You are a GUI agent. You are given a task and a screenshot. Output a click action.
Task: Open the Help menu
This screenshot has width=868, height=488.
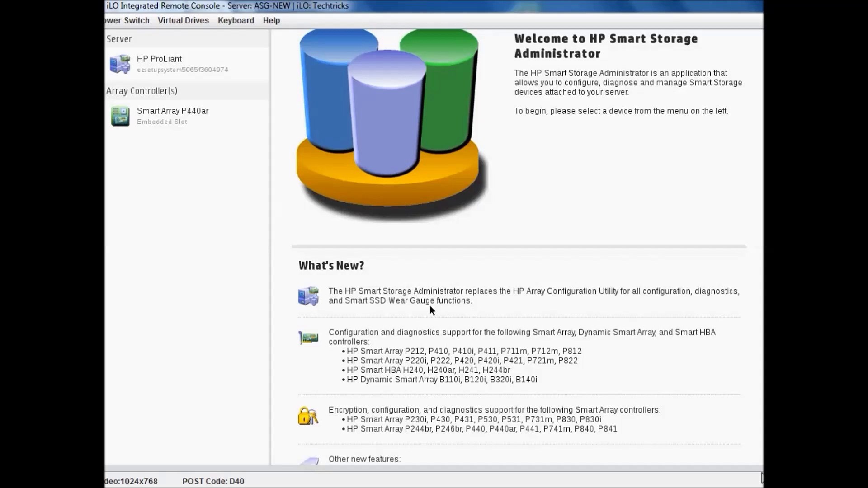[271, 20]
